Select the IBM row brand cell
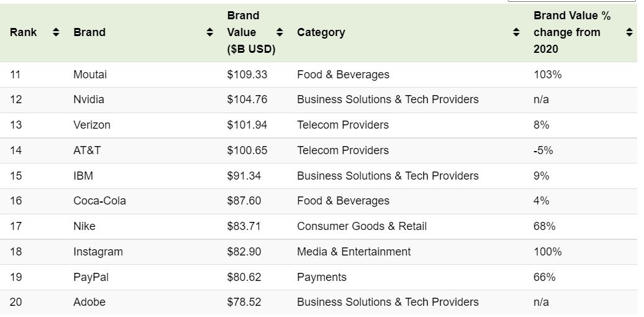The height and width of the screenshot is (317, 644). (83, 176)
